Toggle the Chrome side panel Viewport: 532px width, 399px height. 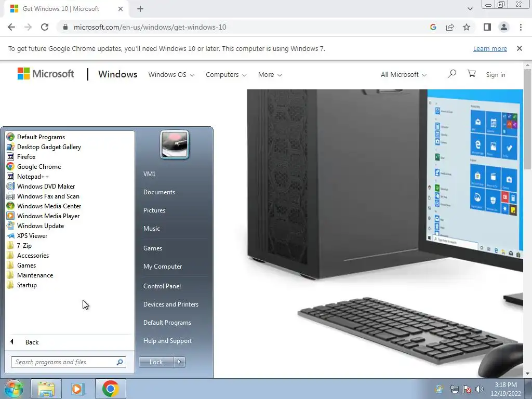[487, 27]
